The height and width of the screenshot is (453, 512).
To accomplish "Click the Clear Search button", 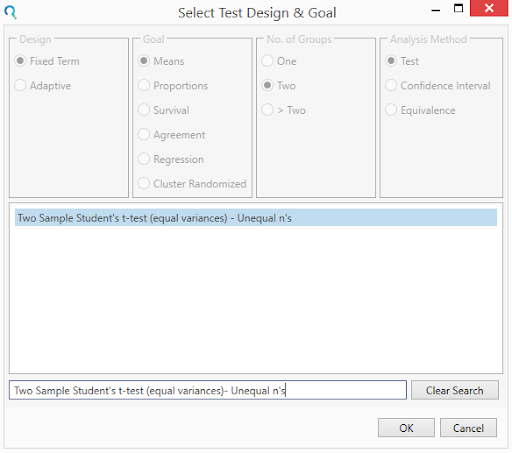I will [455, 390].
